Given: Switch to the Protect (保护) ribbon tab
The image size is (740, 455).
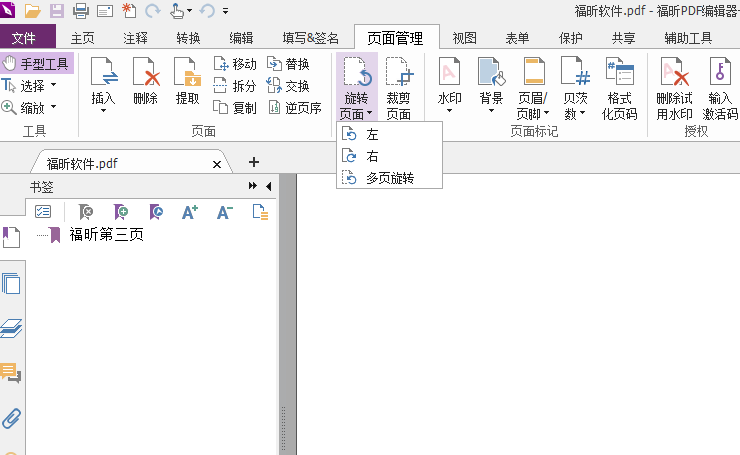Looking at the screenshot, I should click(570, 39).
